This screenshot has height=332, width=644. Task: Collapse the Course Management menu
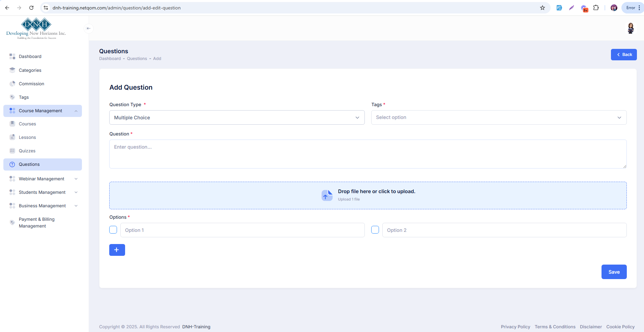(x=43, y=111)
